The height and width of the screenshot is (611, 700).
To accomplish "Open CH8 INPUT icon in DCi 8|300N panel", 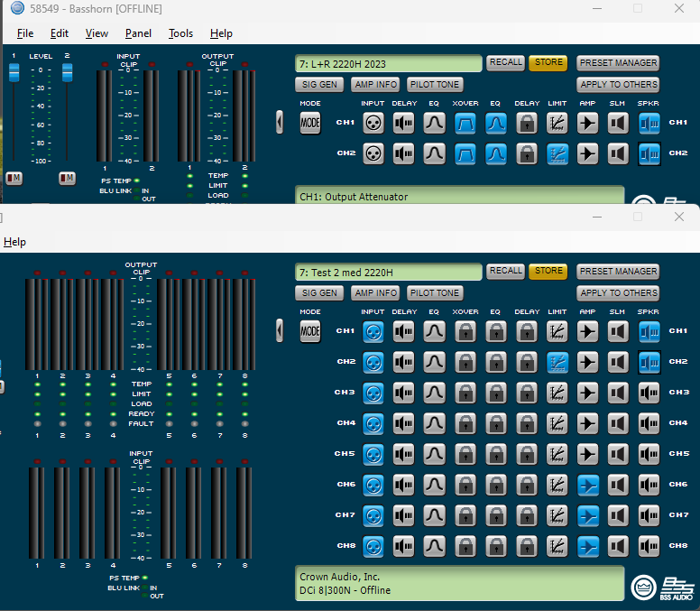I will coord(373,546).
